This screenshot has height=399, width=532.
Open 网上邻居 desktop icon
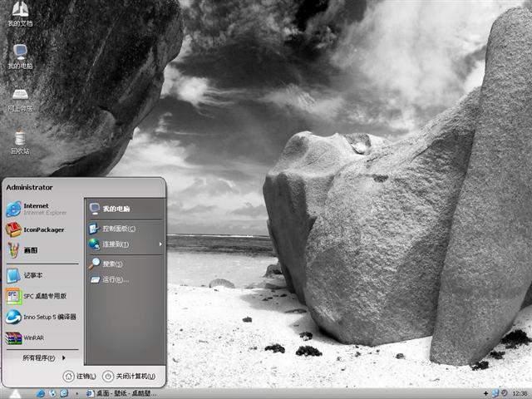click(x=20, y=98)
